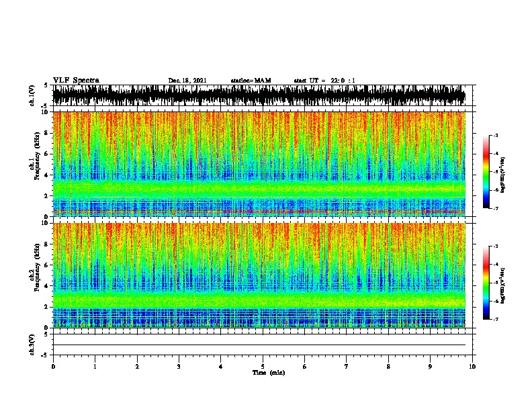Viewport: 532px width, 411px height.
Task: Click the ch.1 (V) waveform axis label
Action: pyautogui.click(x=32, y=95)
